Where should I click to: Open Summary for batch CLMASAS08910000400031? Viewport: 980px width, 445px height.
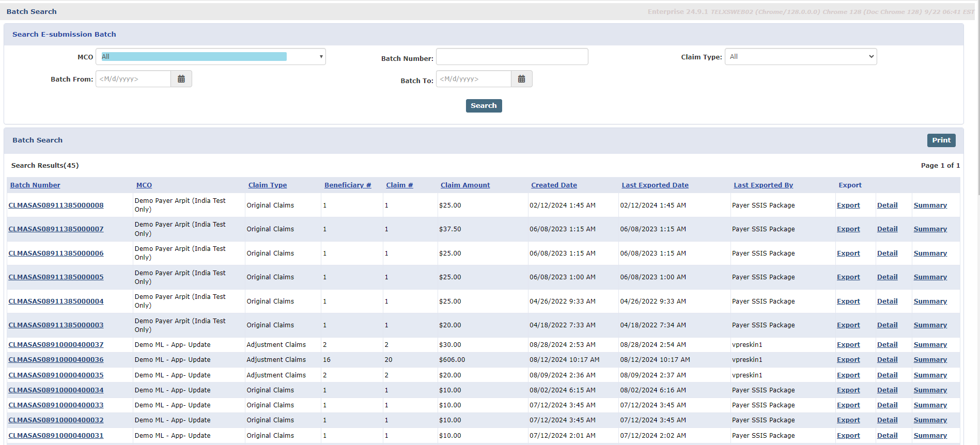click(930, 436)
